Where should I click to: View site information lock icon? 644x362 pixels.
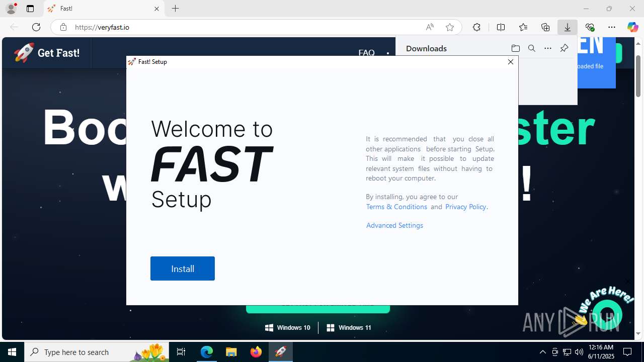(63, 27)
